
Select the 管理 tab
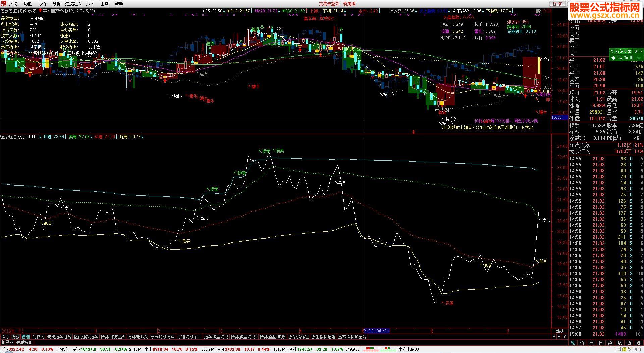click(26, 337)
